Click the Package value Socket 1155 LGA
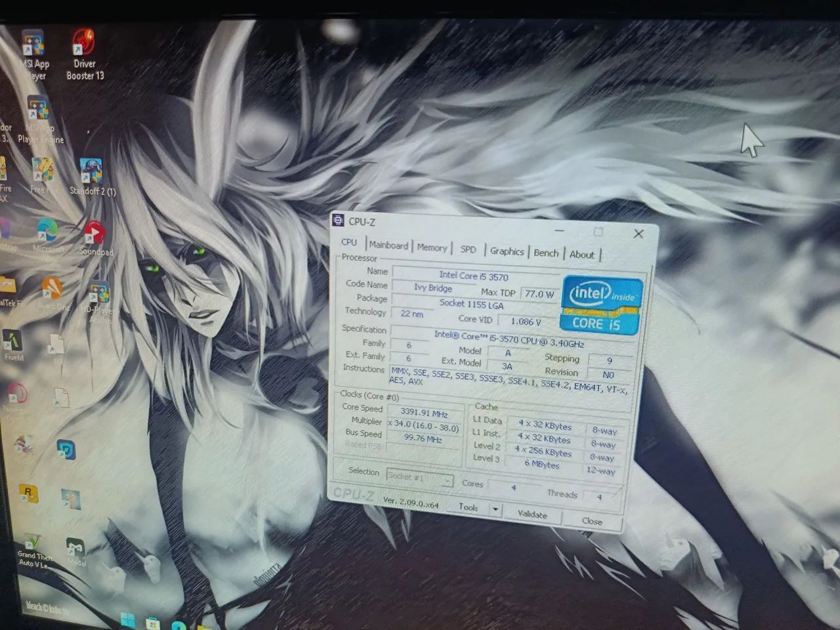 tap(471, 303)
